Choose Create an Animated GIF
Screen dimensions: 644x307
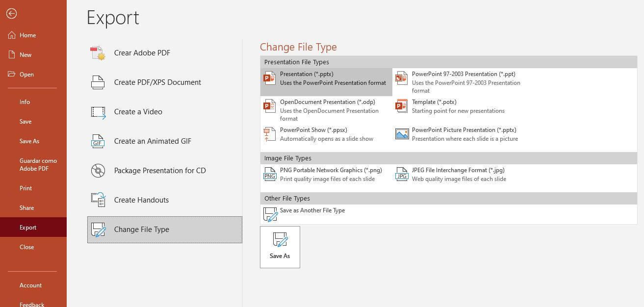tap(165, 141)
